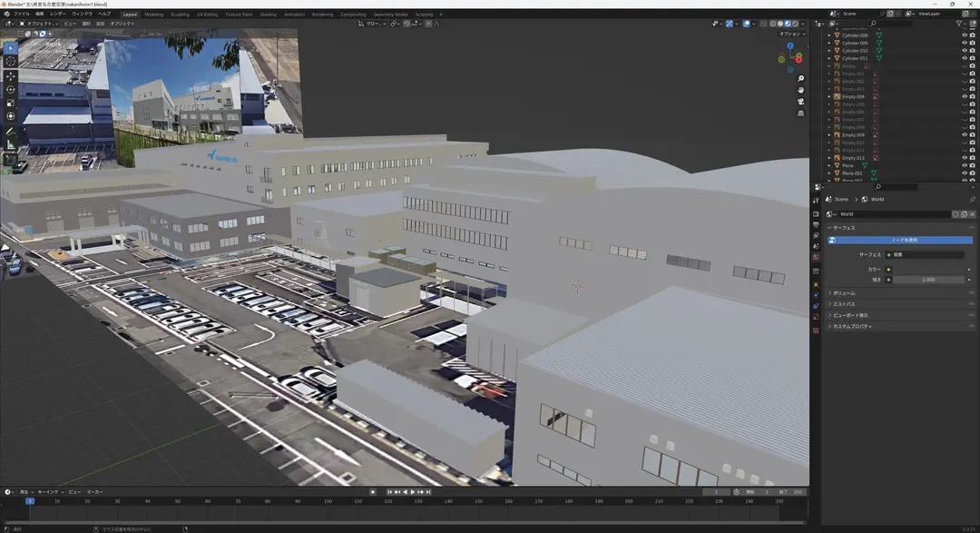Hide Cylinder.011 in the viewport
The width and height of the screenshot is (980, 533).
[965, 58]
